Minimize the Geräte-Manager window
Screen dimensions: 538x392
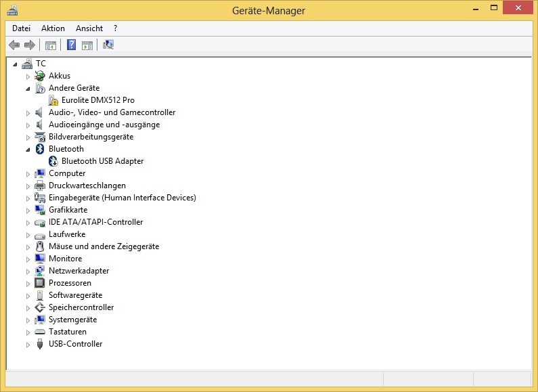(476, 8)
